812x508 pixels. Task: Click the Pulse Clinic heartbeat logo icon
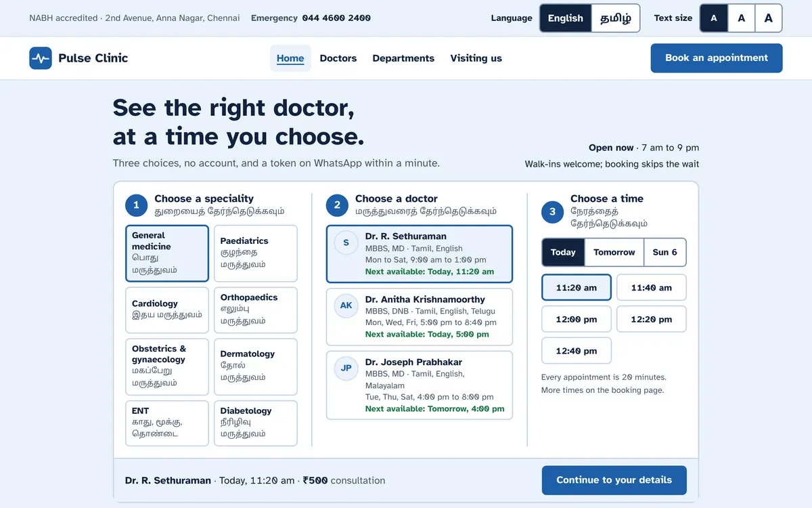pyautogui.click(x=41, y=58)
